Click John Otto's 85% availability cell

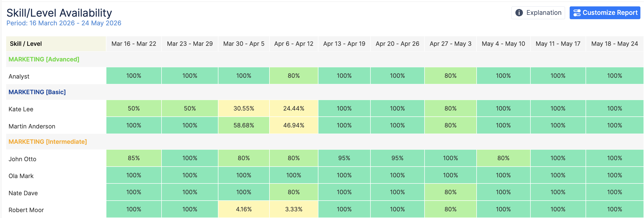[x=134, y=158]
